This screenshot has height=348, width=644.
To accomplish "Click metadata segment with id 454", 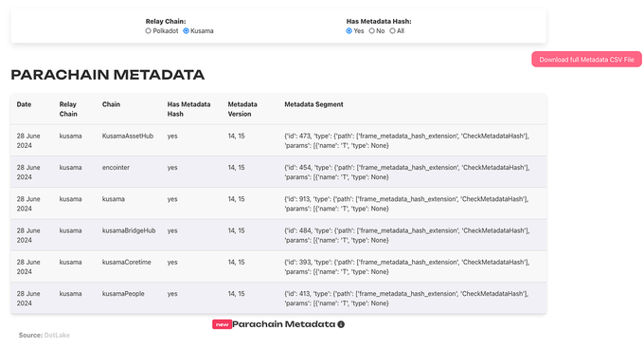I will 406,173.
